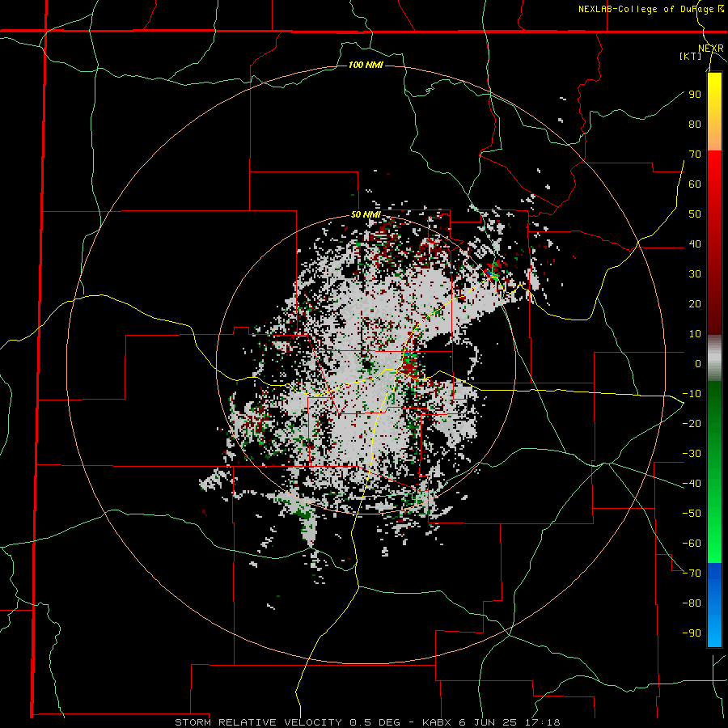
Task: Click the positive 90 scale value
Action: [695, 95]
